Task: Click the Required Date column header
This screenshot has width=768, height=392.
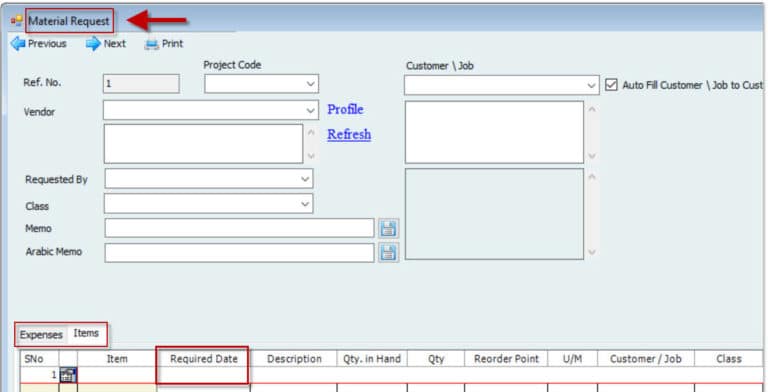Action: click(204, 359)
